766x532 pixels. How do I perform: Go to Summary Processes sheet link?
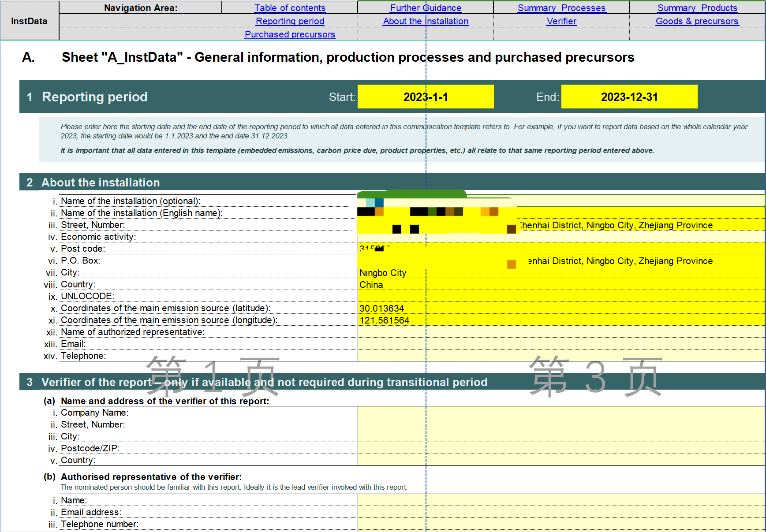(x=561, y=8)
